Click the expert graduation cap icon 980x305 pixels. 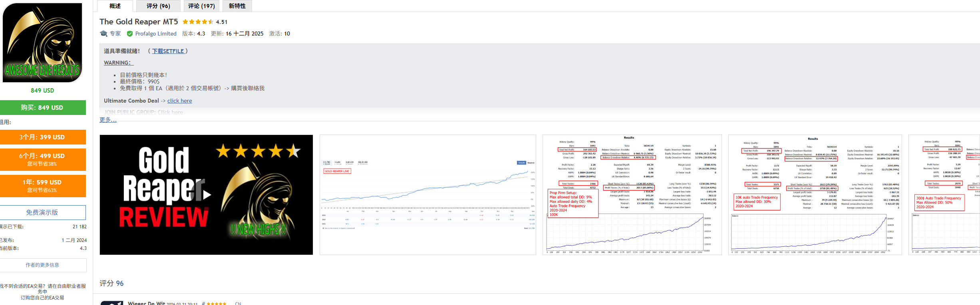104,34
